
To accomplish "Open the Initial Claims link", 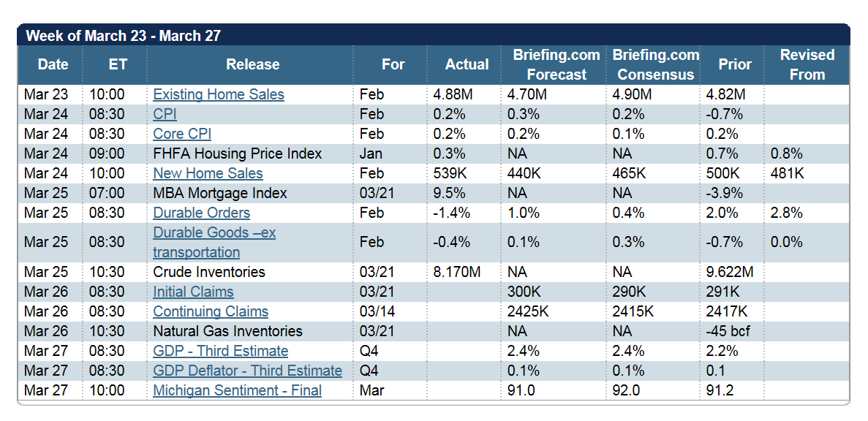I will 193,292.
